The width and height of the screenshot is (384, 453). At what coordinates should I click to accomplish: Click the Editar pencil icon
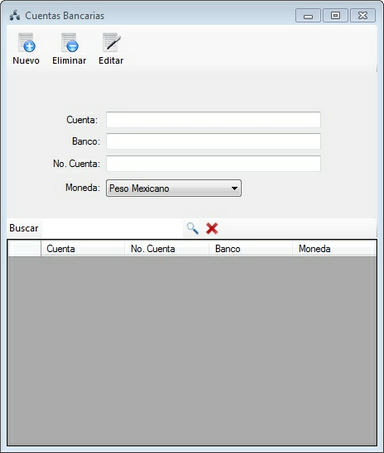coord(111,43)
